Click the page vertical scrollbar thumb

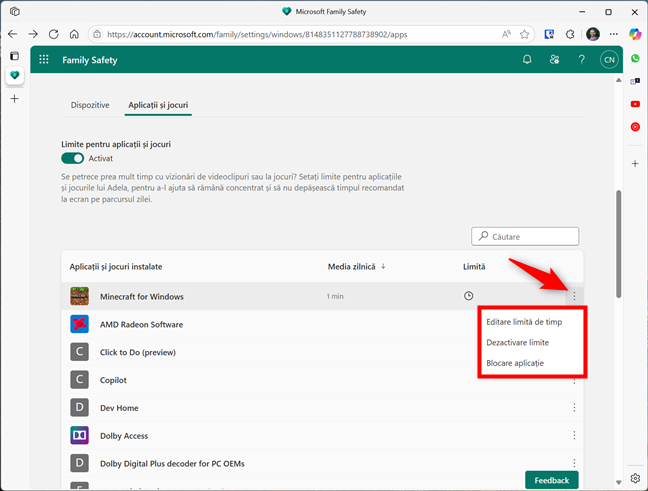(619, 244)
